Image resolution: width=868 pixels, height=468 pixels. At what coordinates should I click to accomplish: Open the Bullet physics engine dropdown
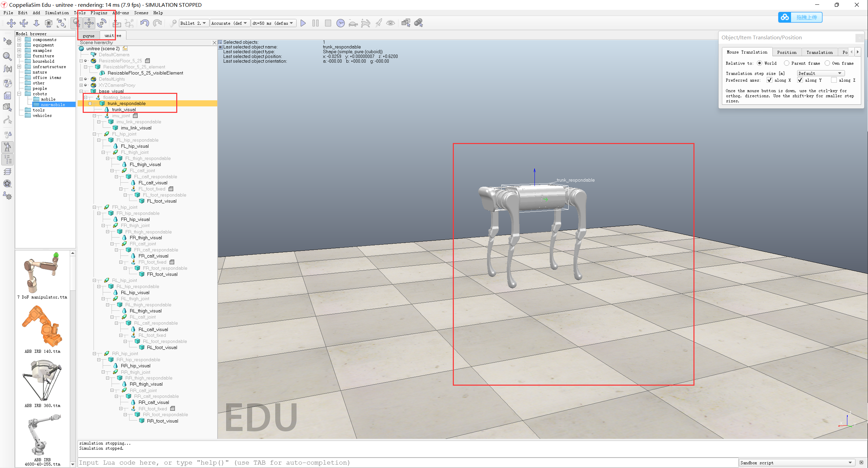click(194, 23)
